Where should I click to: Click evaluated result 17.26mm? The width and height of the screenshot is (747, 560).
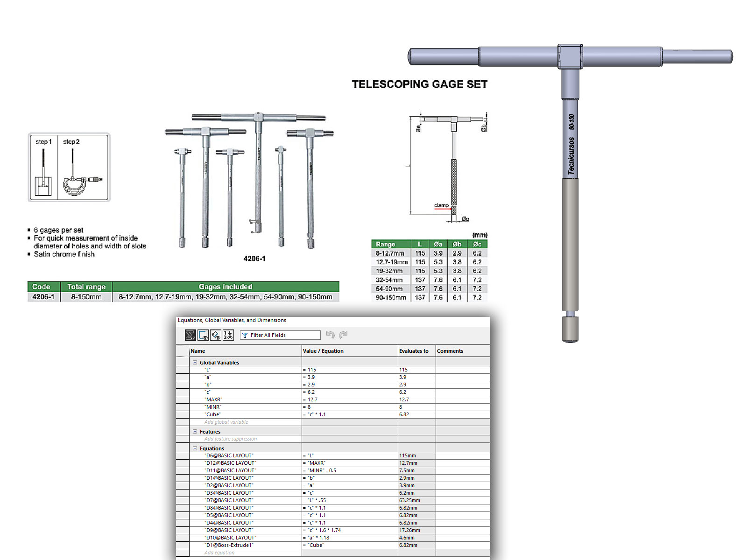click(416, 530)
